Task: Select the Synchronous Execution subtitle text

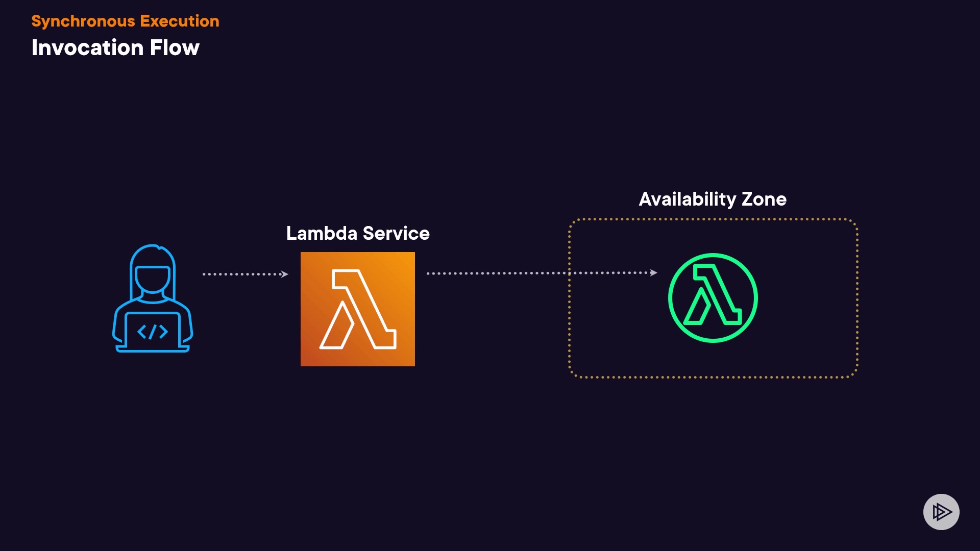Action: (125, 21)
